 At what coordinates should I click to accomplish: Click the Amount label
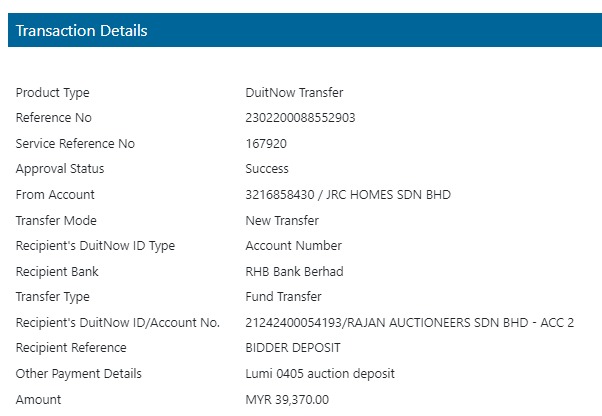[38, 400]
